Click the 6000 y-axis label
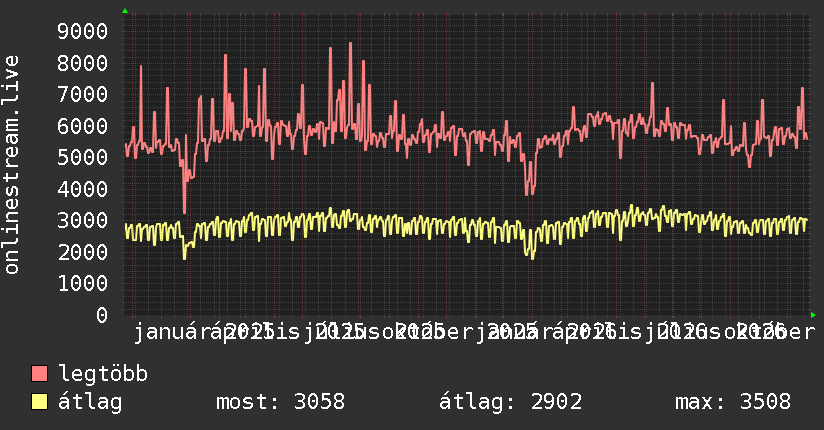The height and width of the screenshot is (430, 824). point(83,126)
